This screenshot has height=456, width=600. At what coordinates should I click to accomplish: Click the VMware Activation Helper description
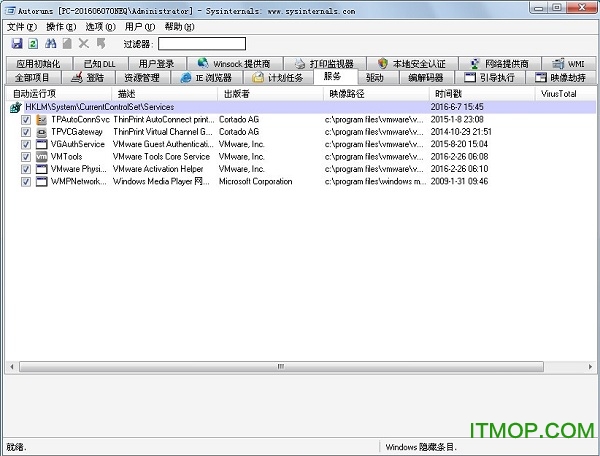click(158, 169)
